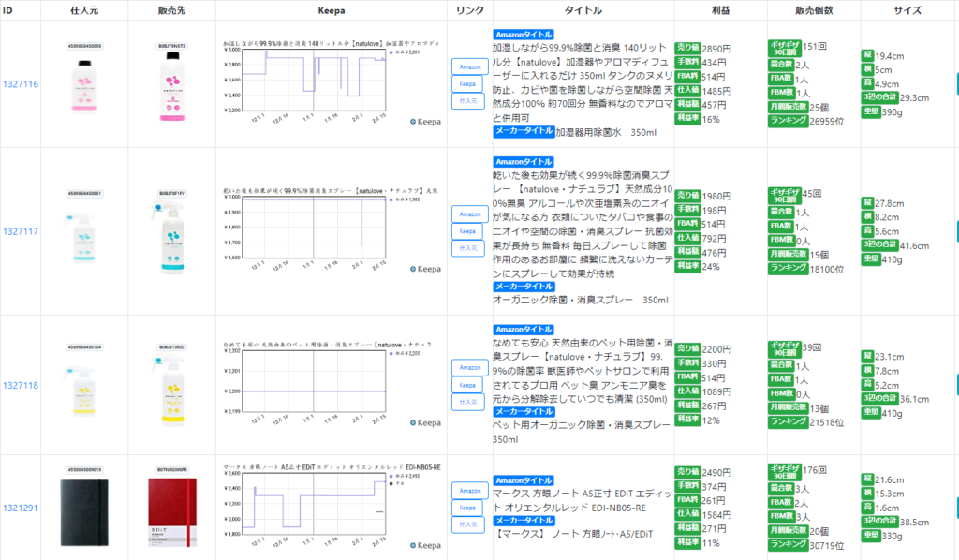Viewport: 959px width, 560px height.
Task: Click the 利益 column header
Action: (x=719, y=10)
